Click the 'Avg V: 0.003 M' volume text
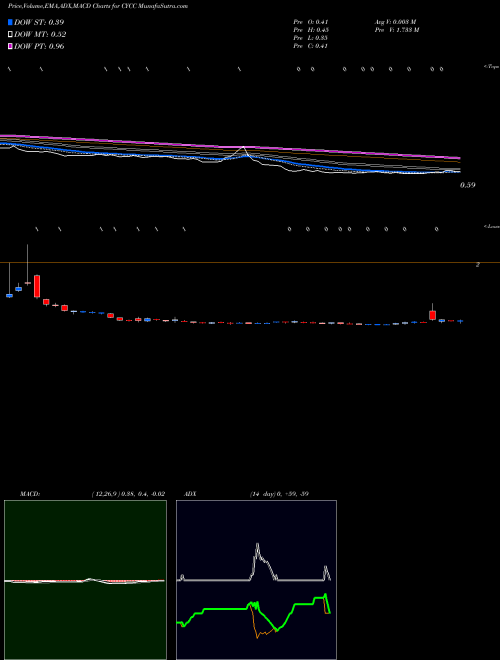Image resolution: width=500 pixels, height=660 pixels. click(395, 21)
